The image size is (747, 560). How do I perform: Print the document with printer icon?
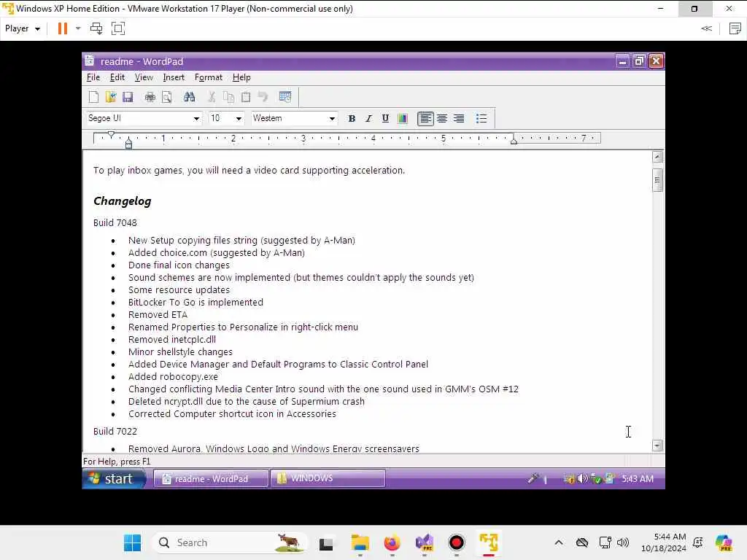150,97
